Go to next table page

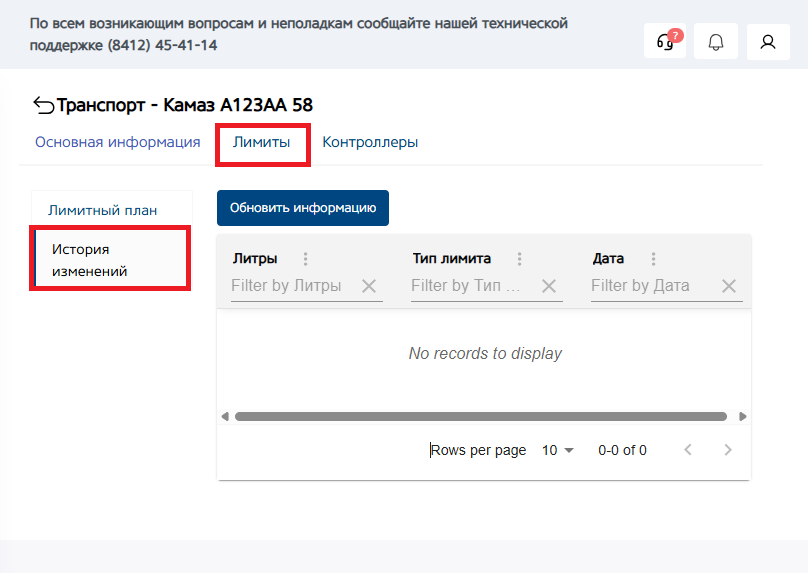728,450
